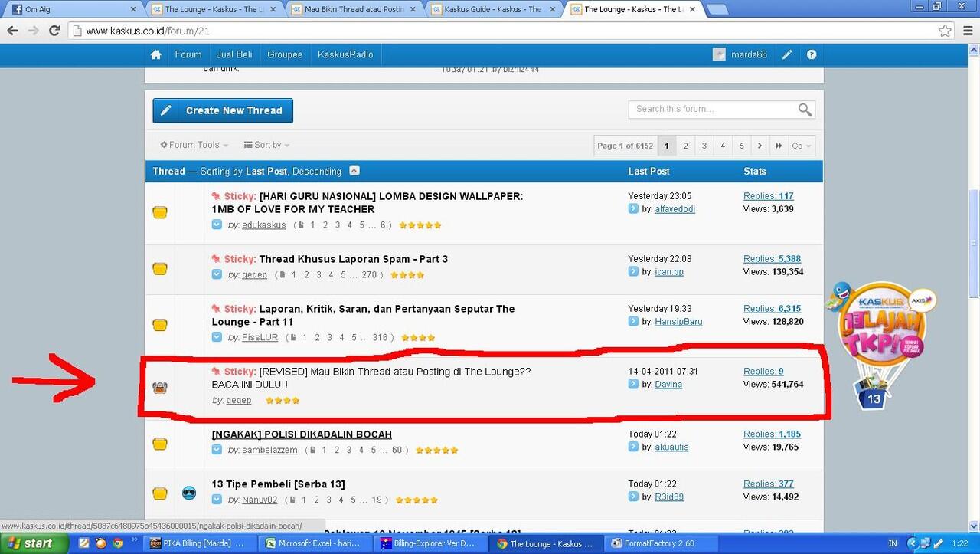Viewport: 980px width, 554px height.
Task: Open the KaskusRadio menu item
Action: [x=345, y=54]
